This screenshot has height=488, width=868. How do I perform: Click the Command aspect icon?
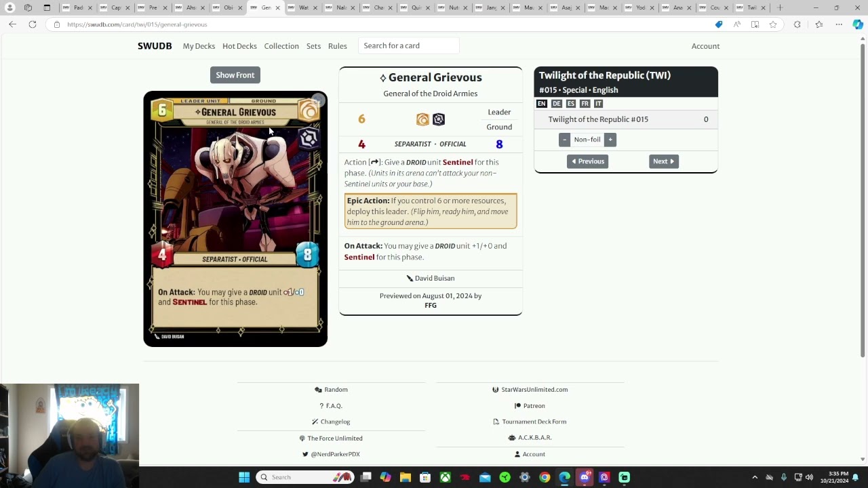click(422, 119)
